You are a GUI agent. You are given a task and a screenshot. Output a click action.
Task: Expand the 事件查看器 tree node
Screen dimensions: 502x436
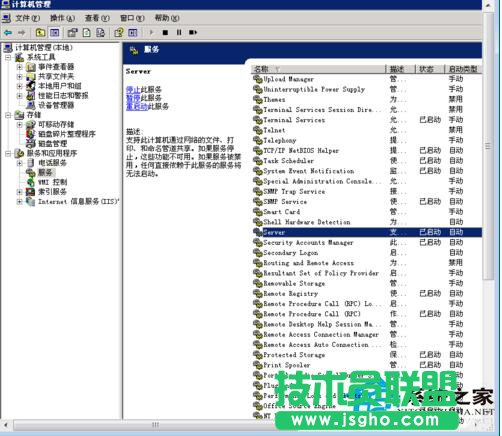(x=19, y=67)
